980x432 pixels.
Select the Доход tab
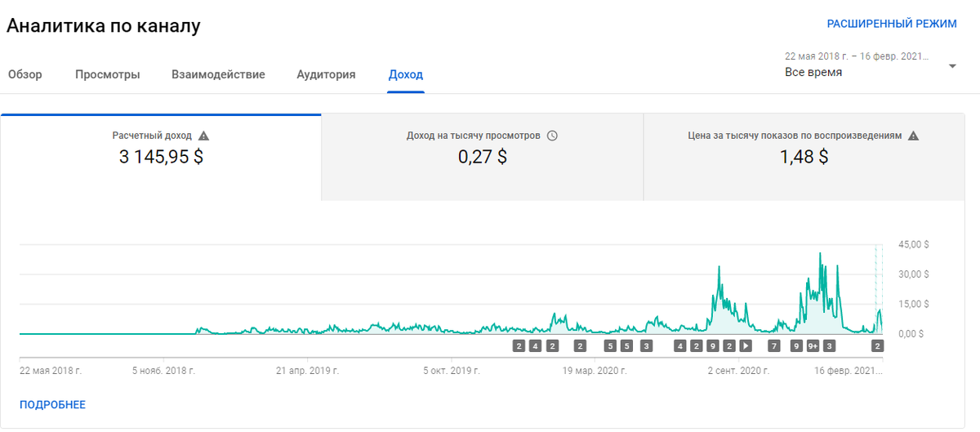(x=406, y=74)
